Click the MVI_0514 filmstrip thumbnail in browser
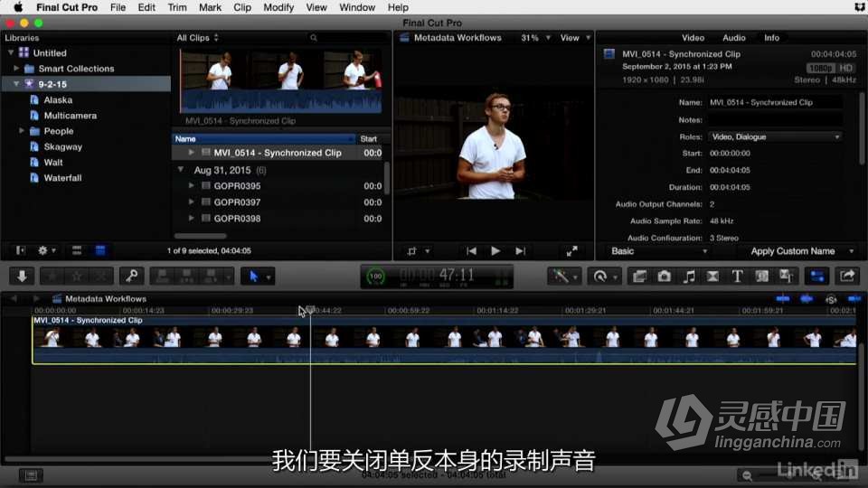The width and height of the screenshot is (868, 488). (x=280, y=80)
